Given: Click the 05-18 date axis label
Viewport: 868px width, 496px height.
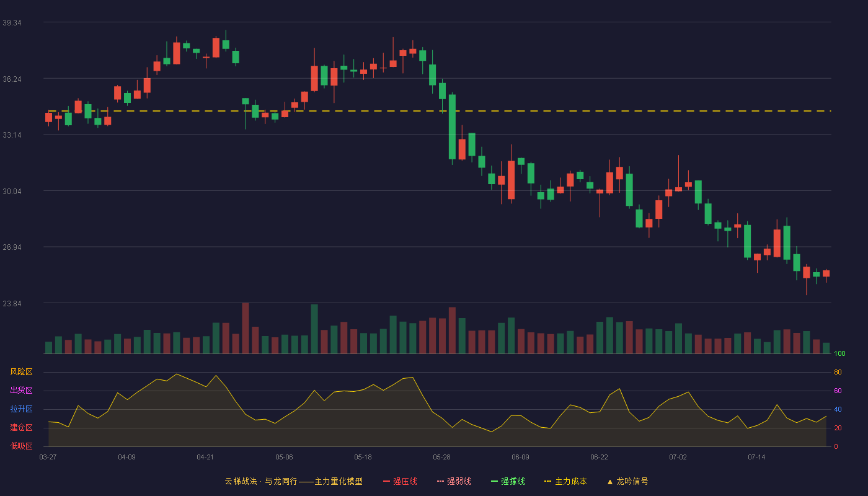Looking at the screenshot, I should pos(363,457).
